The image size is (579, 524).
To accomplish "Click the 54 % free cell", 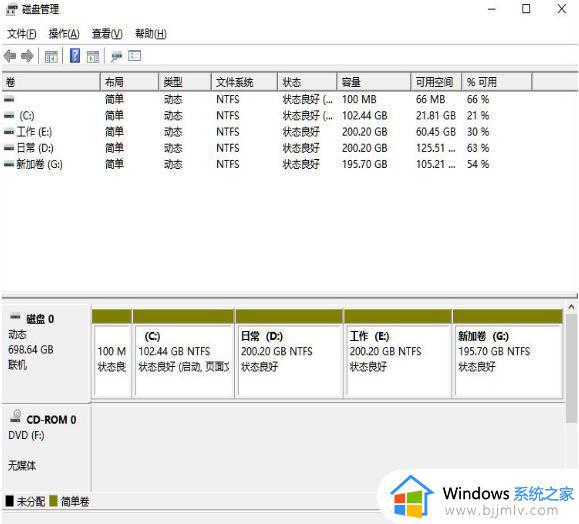I will [478, 164].
